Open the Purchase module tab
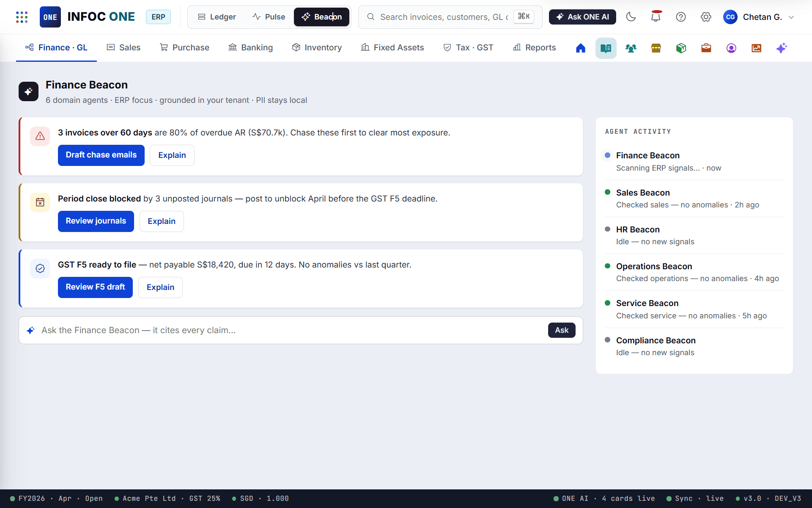812x508 pixels. 184,48
